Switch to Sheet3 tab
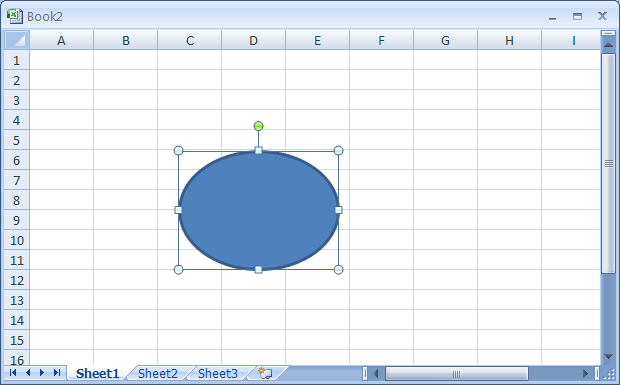The height and width of the screenshot is (385, 620). pyautogui.click(x=218, y=373)
